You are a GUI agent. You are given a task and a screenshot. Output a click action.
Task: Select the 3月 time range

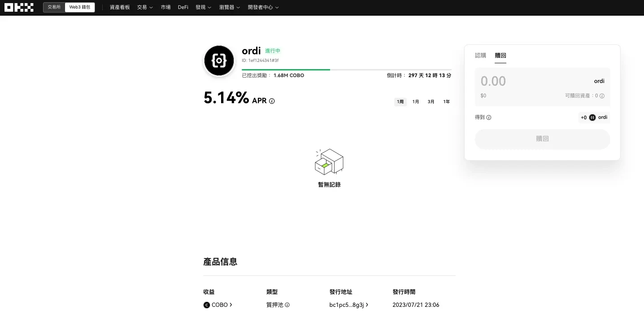(431, 102)
